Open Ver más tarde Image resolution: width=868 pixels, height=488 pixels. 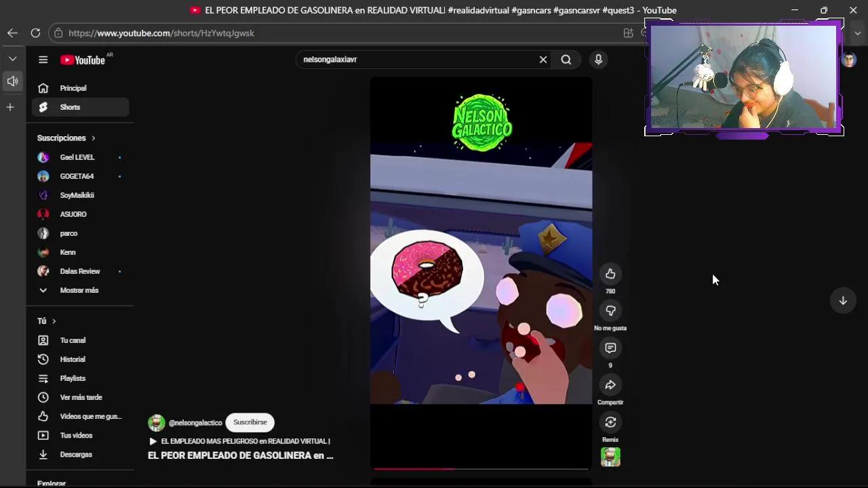tap(80, 397)
